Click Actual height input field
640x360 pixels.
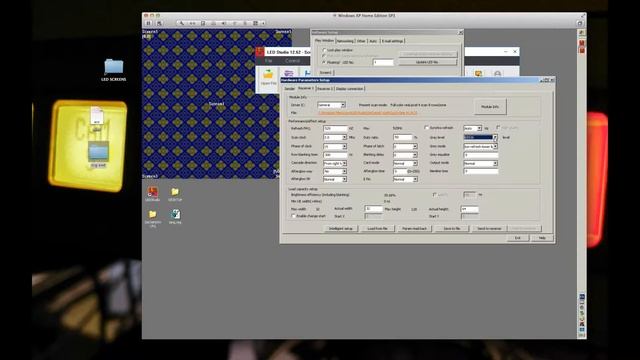tap(469, 209)
